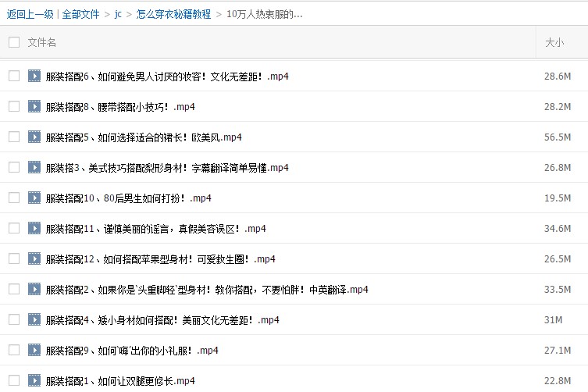Click video icon for 服装搭3 美式技巧 file
Screen dimensions: 588x392
[x=34, y=167]
